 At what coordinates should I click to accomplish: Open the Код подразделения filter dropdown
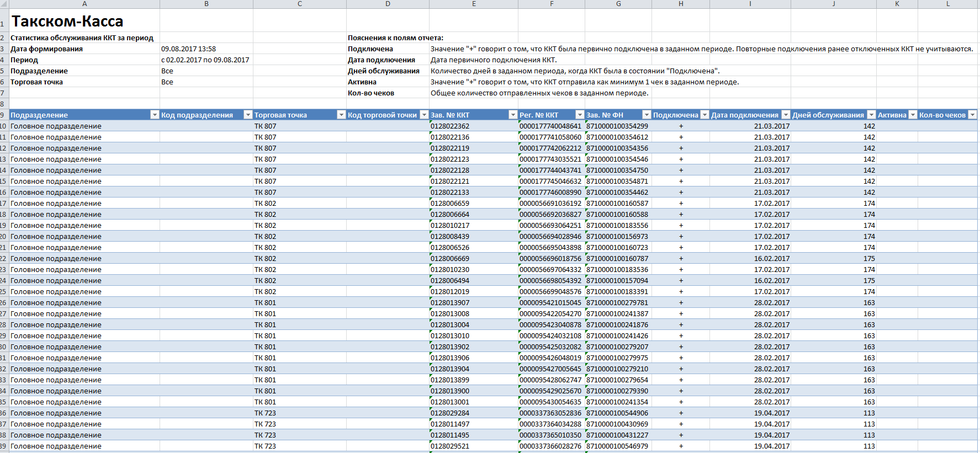coord(248,115)
